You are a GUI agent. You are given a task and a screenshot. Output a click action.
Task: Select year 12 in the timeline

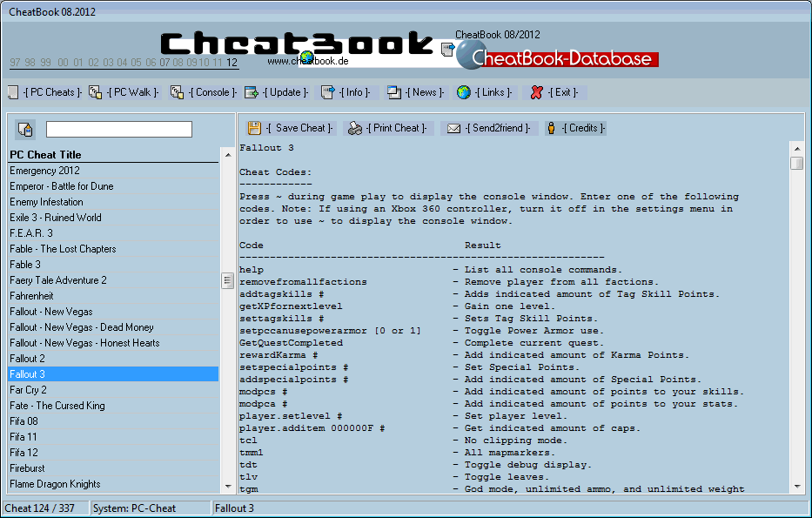click(x=232, y=63)
